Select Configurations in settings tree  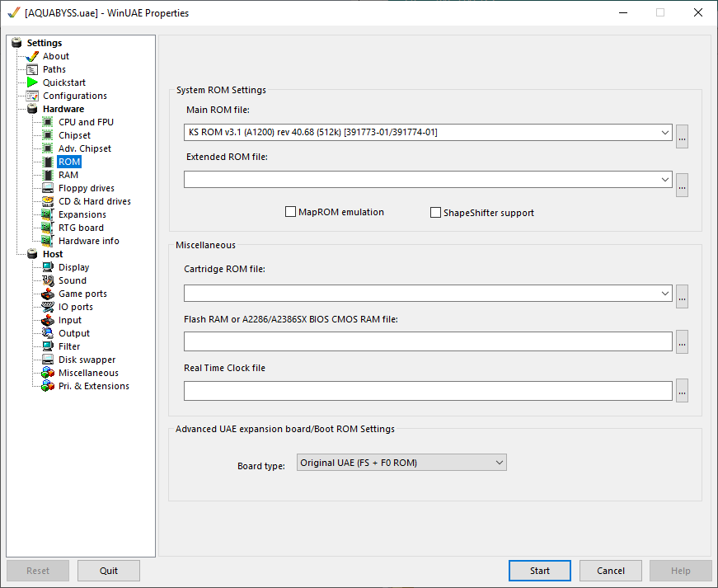tap(75, 96)
